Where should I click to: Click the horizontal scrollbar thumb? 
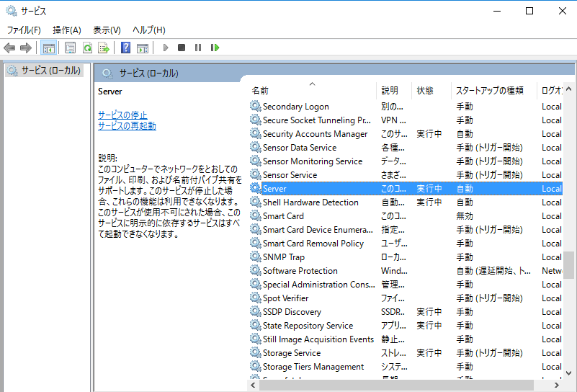point(396,385)
